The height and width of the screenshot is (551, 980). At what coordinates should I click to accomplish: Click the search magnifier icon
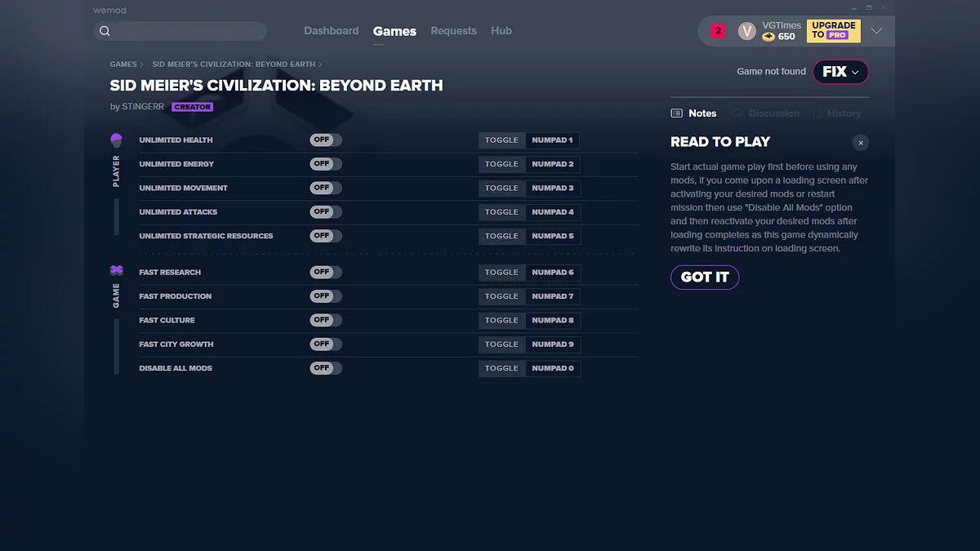(x=105, y=31)
